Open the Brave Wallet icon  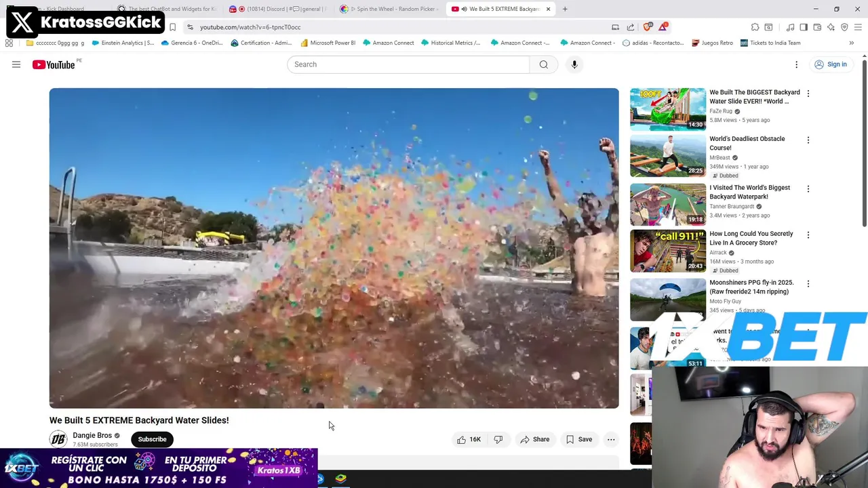click(817, 27)
